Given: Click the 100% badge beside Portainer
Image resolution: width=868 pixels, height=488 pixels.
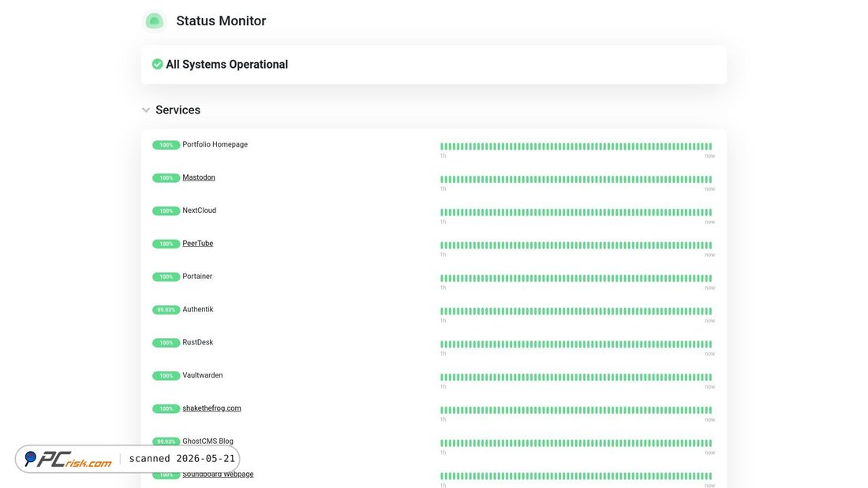Looking at the screenshot, I should (166, 277).
